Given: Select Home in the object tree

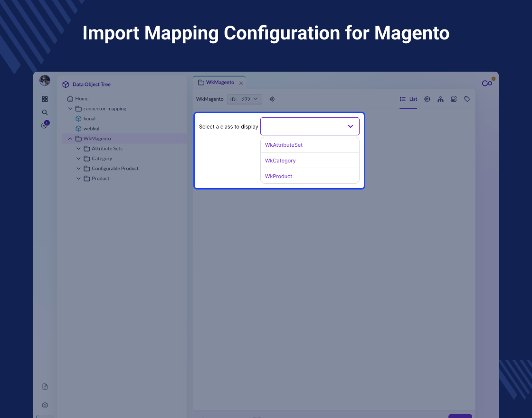Looking at the screenshot, I should (82, 98).
